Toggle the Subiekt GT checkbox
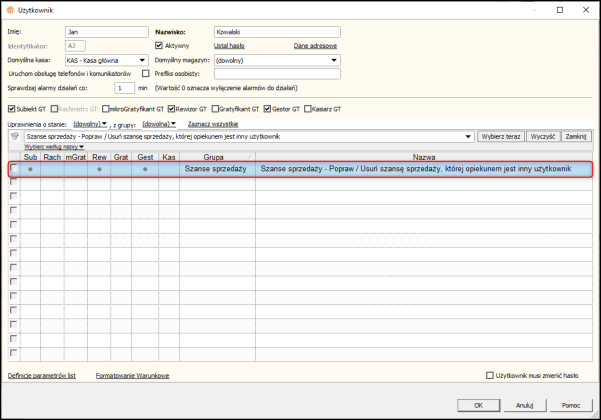 (x=11, y=109)
